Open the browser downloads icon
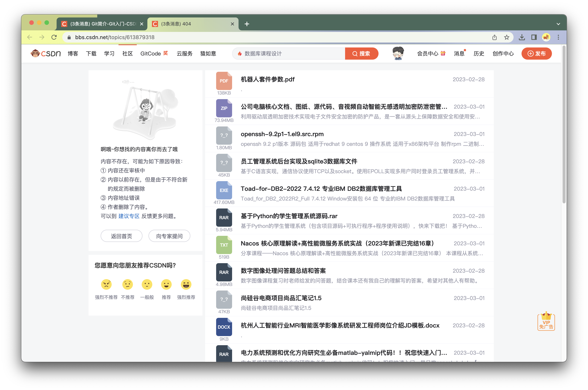 point(522,37)
